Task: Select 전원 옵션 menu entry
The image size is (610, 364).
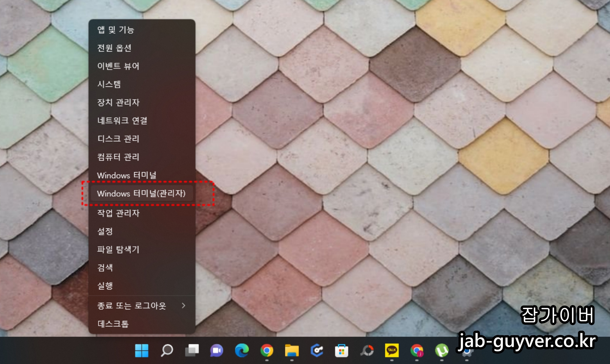Action: pyautogui.click(x=142, y=48)
